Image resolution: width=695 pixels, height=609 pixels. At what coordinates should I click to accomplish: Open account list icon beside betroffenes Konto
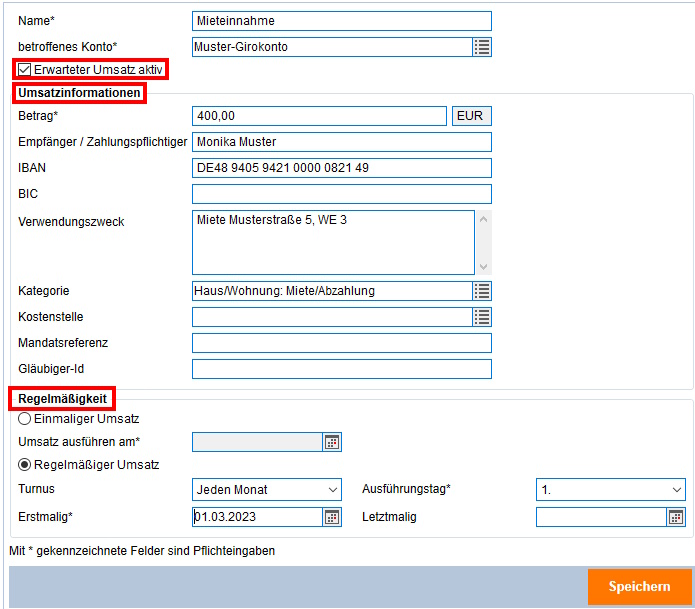482,47
